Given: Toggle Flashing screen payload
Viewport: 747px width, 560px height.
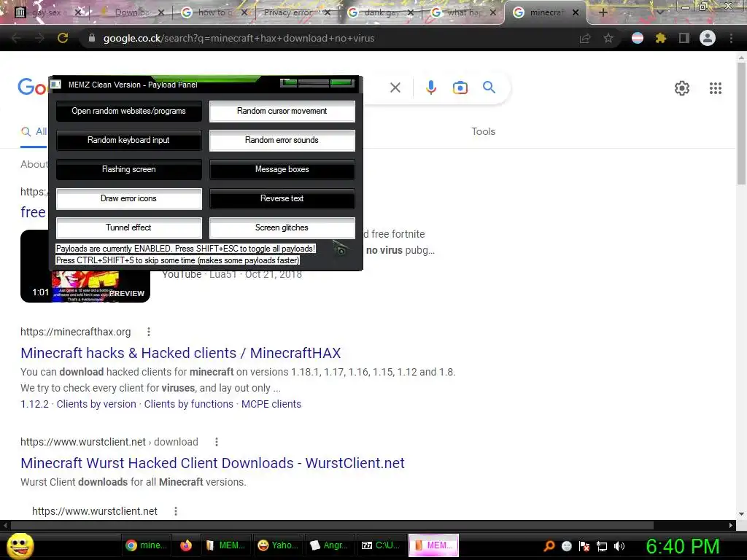Looking at the screenshot, I should 128,169.
